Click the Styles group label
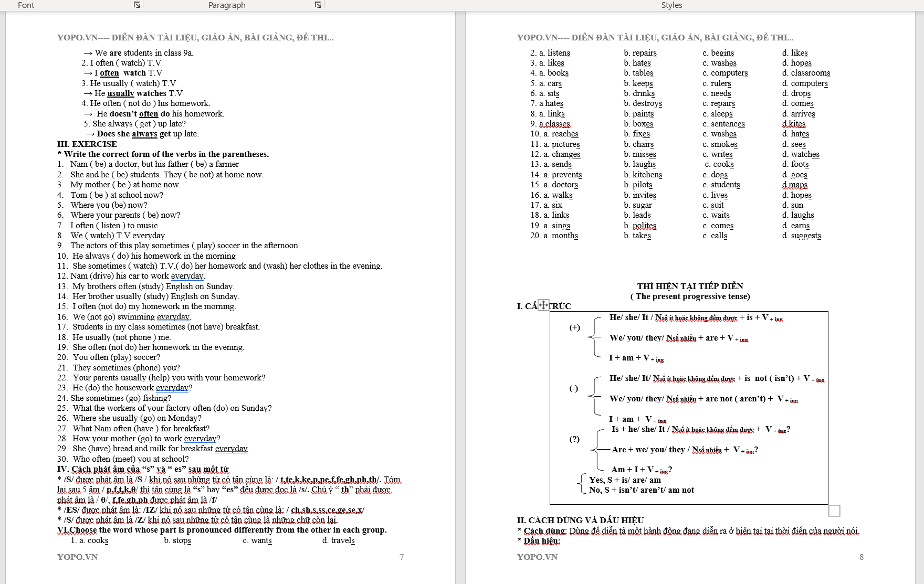This screenshot has width=924, height=584. (671, 5)
